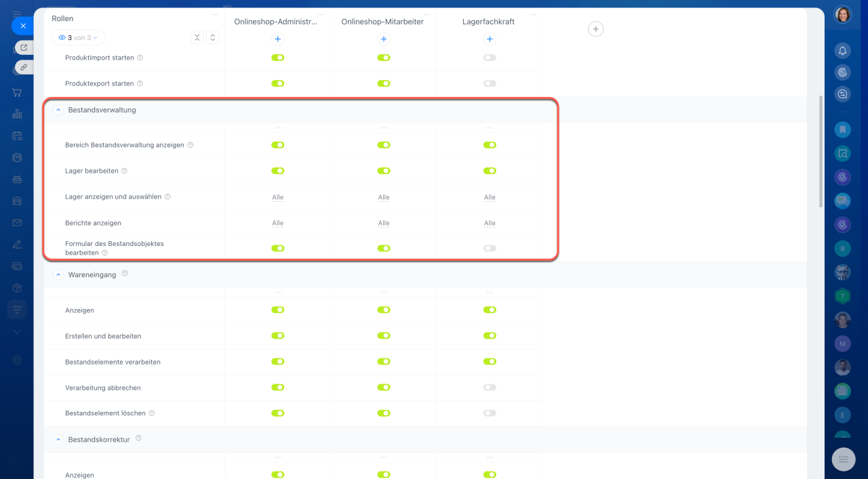The image size is (868, 479).
Task: Close the slider panel with X button
Action: click(x=22, y=26)
